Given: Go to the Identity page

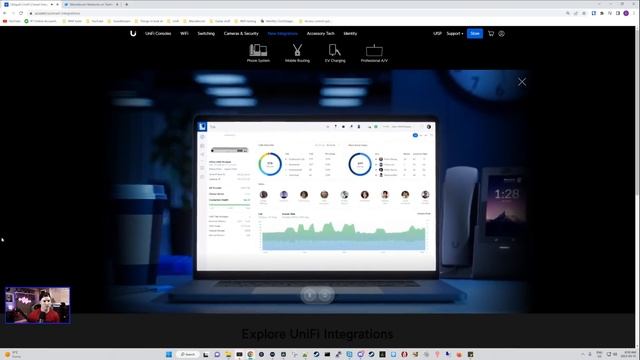Looking at the screenshot, I should tap(350, 33).
